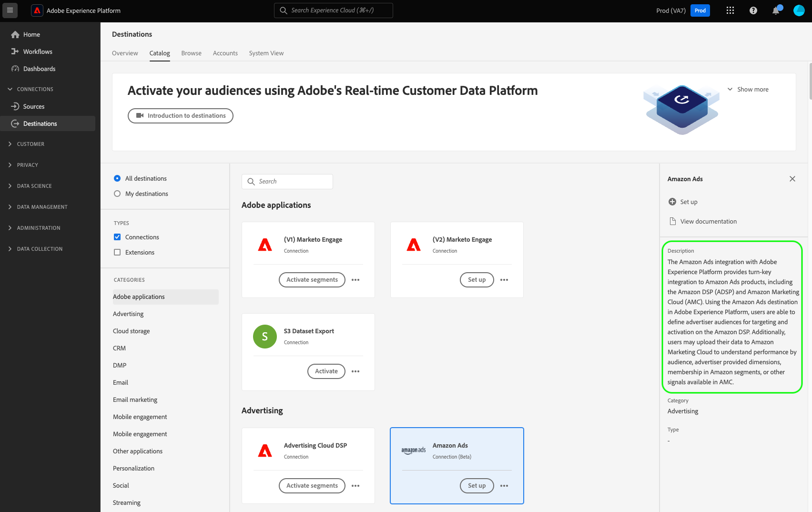Uncheck the Connections type checkbox

117,237
